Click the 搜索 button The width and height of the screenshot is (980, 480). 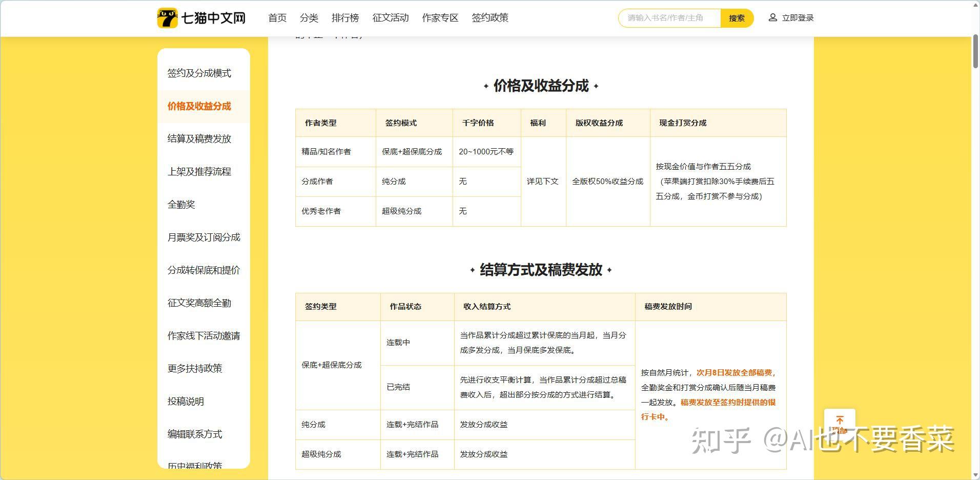[x=737, y=18]
